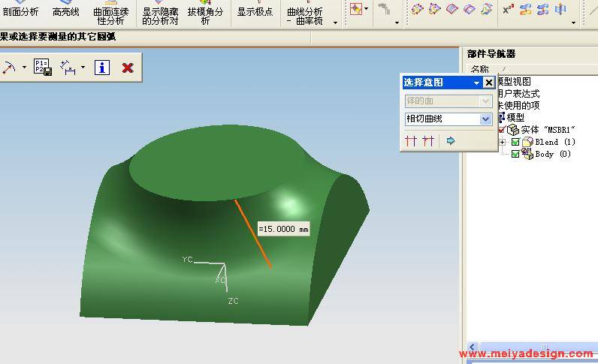Select the Body (0) feature in navigator
The width and height of the screenshot is (598, 364).
553,155
